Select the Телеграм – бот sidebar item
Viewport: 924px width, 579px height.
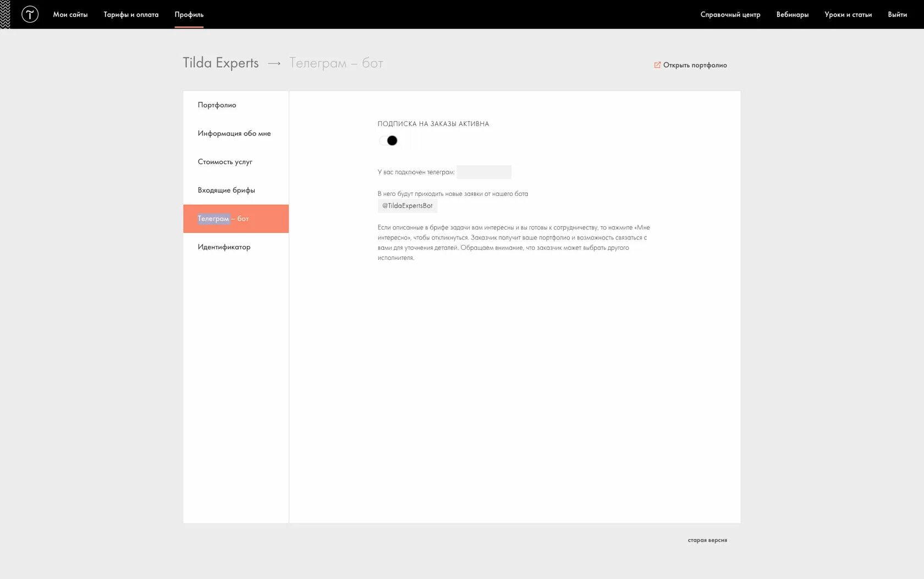[x=236, y=219]
